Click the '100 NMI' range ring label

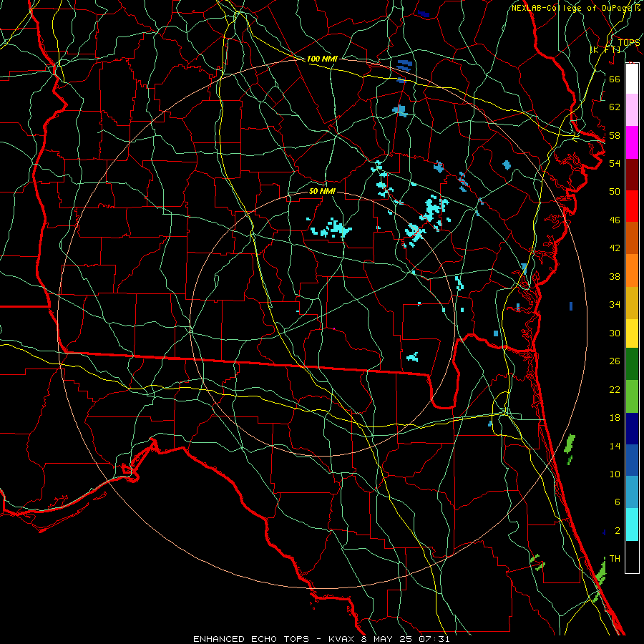(322, 59)
